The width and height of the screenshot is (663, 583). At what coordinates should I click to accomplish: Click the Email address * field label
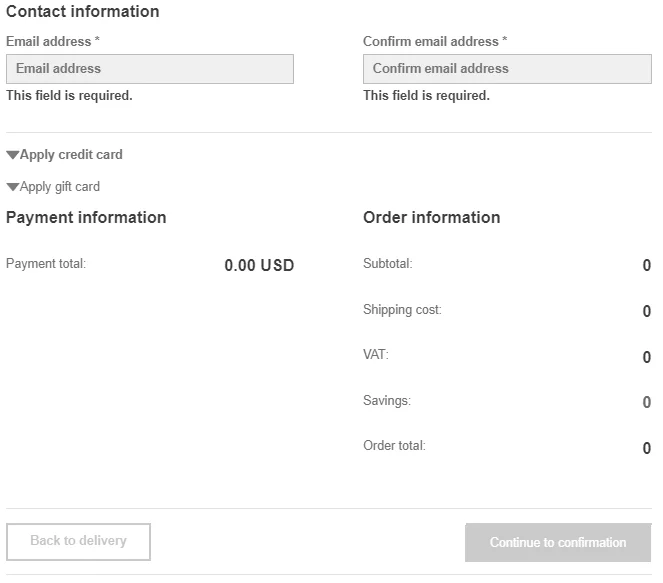point(53,41)
